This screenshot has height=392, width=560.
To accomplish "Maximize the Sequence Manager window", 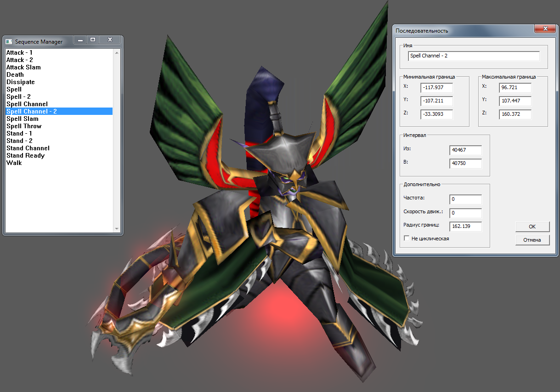I will (x=92, y=40).
